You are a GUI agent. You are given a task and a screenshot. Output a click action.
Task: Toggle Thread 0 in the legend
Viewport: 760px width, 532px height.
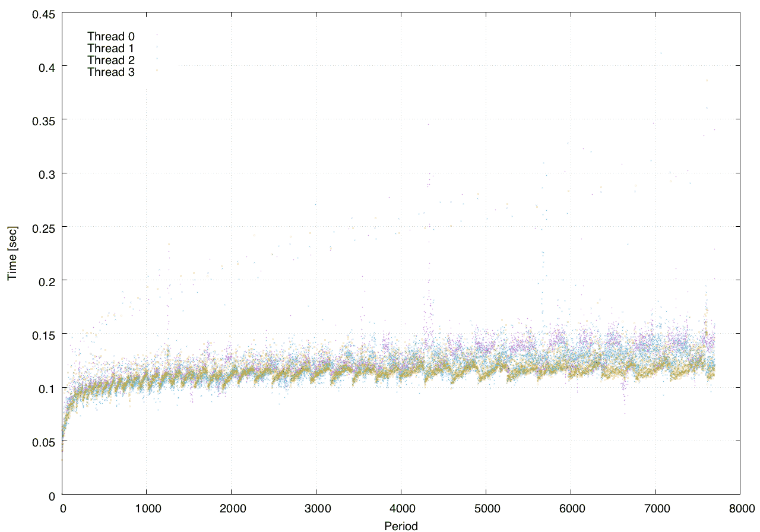tap(111, 36)
